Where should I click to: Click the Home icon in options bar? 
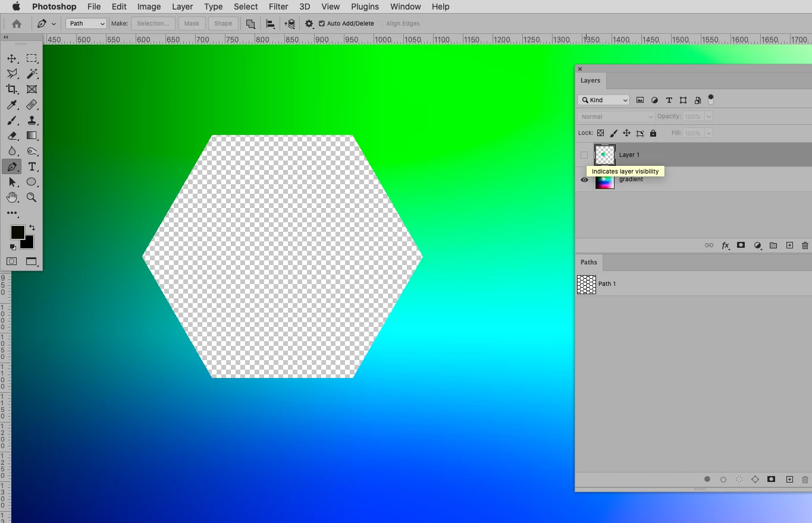point(17,24)
